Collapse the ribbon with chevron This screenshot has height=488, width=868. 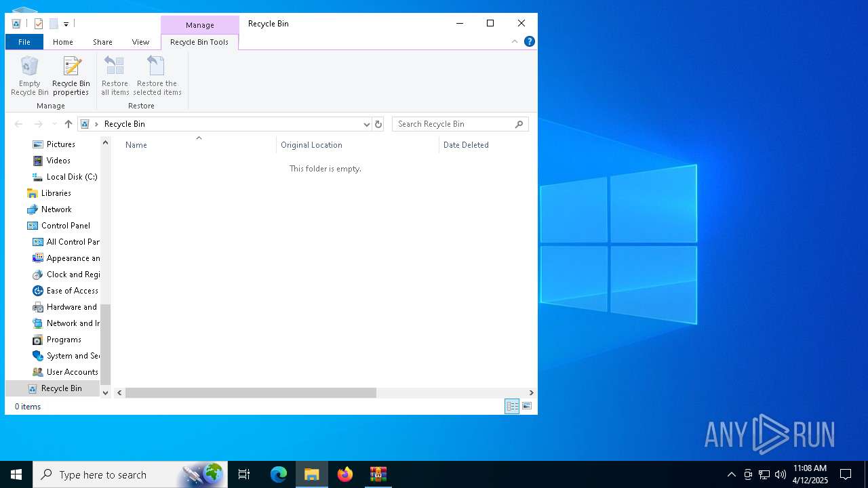pyautogui.click(x=515, y=41)
